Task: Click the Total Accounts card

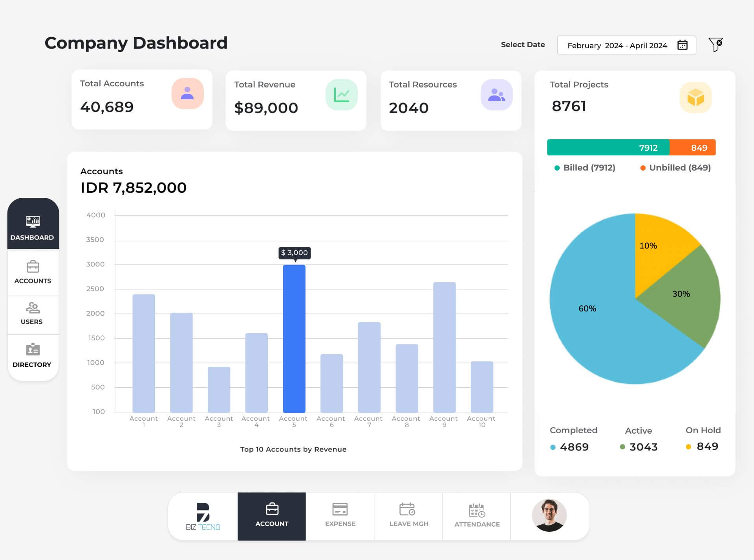Action: click(x=142, y=99)
